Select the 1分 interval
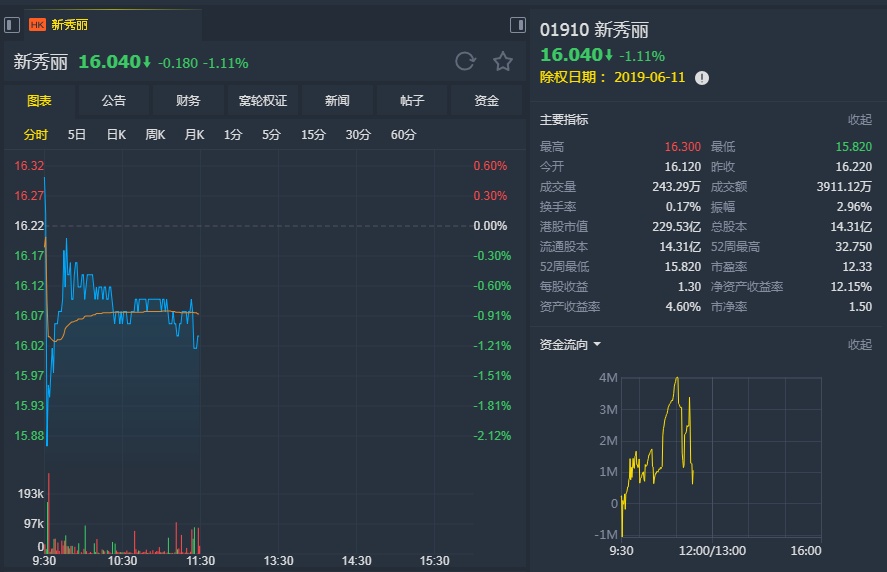887x572 pixels. coord(233,135)
